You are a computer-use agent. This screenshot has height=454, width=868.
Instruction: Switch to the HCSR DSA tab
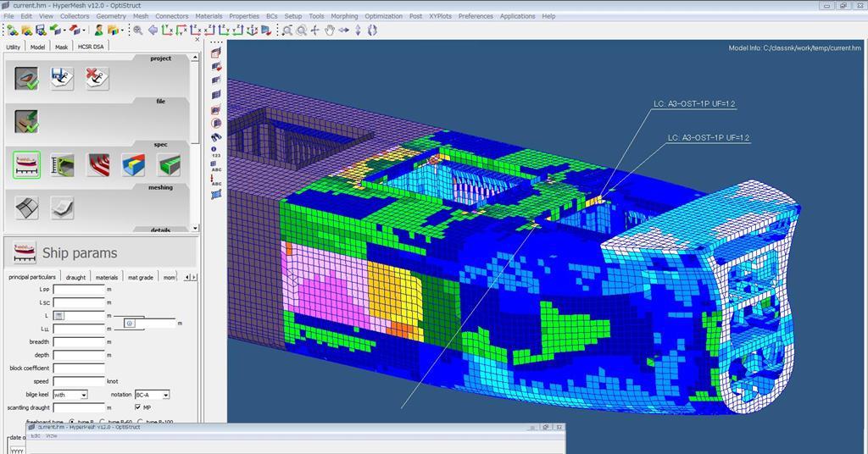coord(91,47)
